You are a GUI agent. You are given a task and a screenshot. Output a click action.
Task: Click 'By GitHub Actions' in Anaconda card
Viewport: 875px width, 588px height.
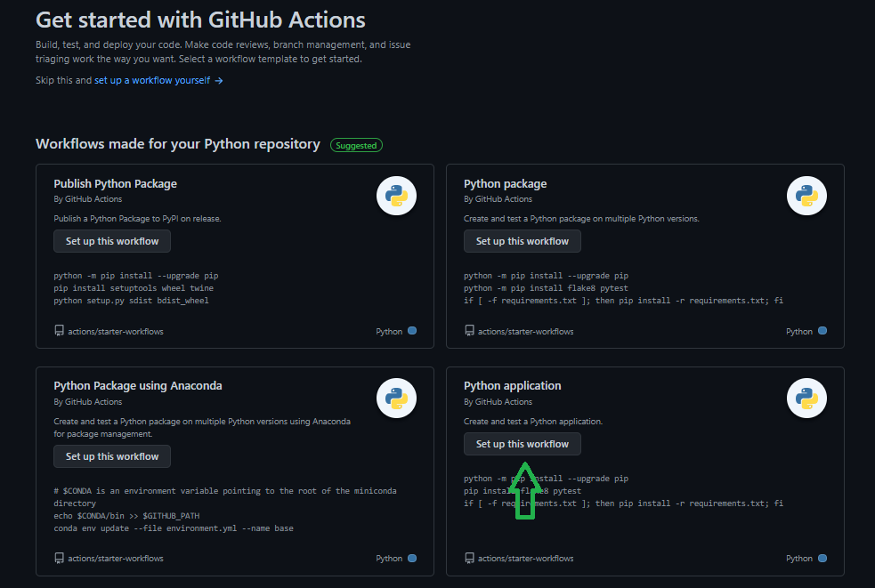87,402
